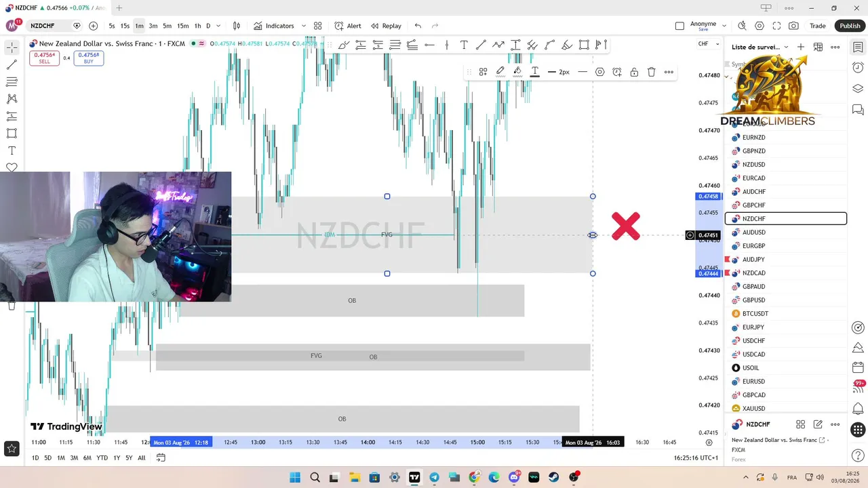Click the SELL price button
868x488 pixels.
pos(44,58)
